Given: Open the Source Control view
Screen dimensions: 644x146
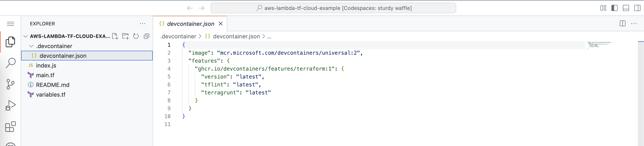Looking at the screenshot, I should pyautogui.click(x=10, y=84).
